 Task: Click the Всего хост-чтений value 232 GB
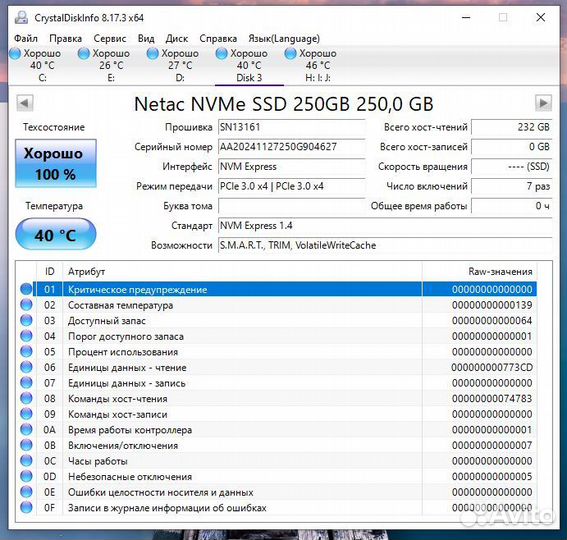512,127
